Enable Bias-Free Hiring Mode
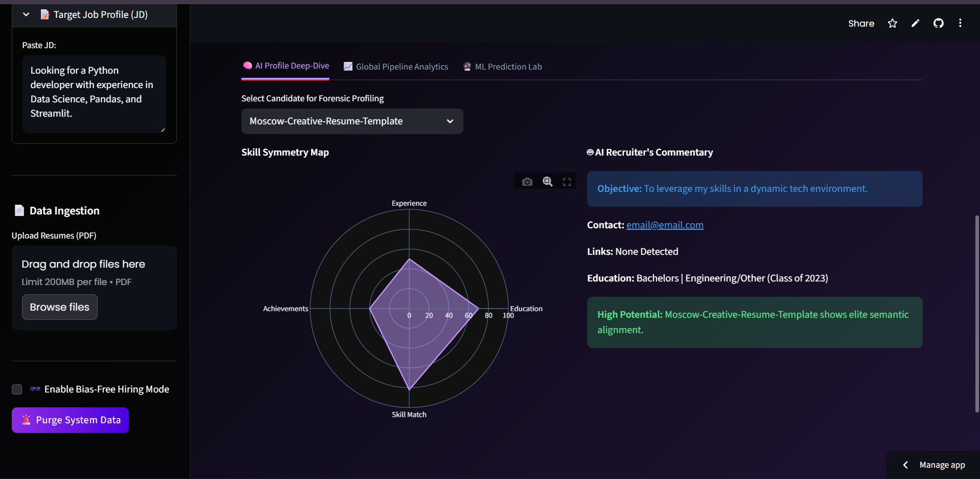 16,389
